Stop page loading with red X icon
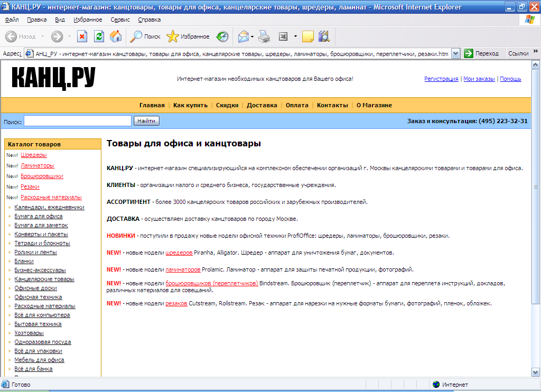The height and width of the screenshot is (392, 541). (82, 36)
